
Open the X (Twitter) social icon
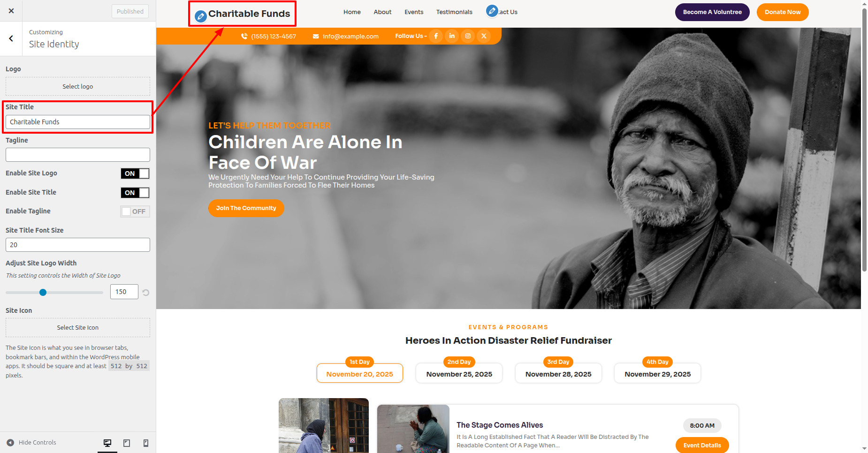(484, 36)
